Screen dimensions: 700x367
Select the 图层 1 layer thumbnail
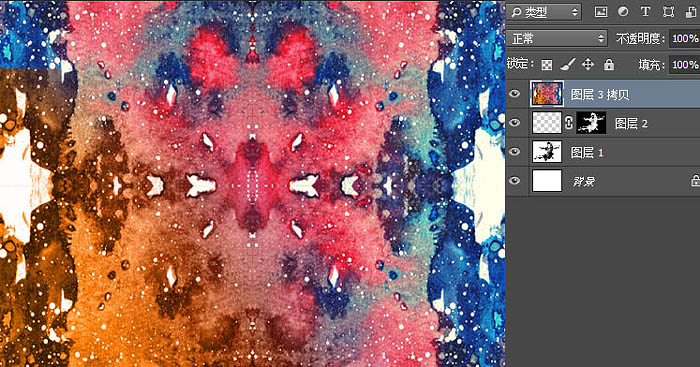[x=547, y=152]
